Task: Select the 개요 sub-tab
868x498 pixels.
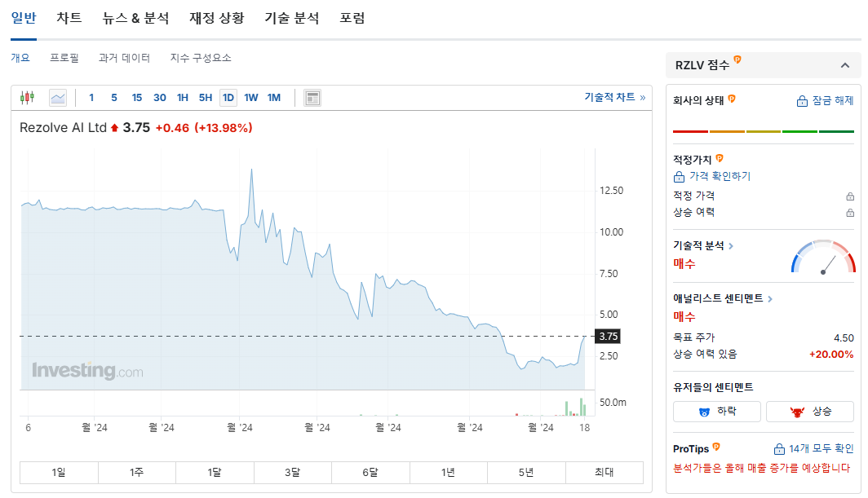Action: pyautogui.click(x=20, y=58)
